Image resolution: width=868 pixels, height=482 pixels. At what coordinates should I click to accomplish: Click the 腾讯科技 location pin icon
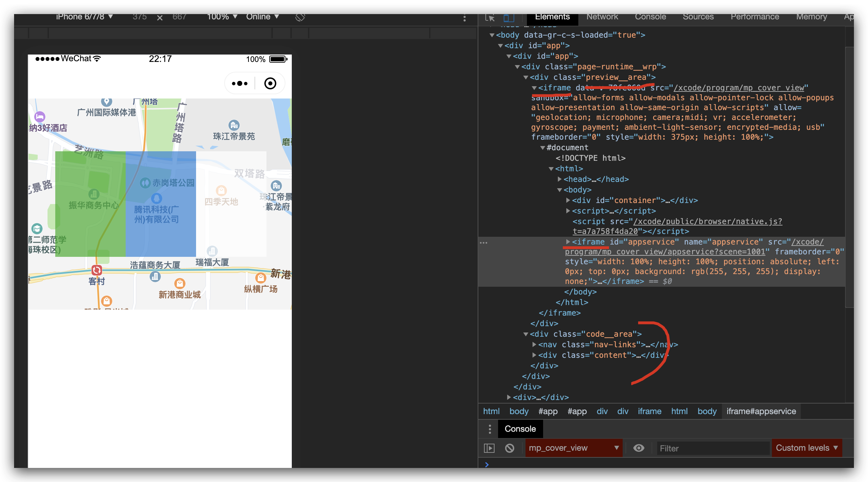coord(156,198)
